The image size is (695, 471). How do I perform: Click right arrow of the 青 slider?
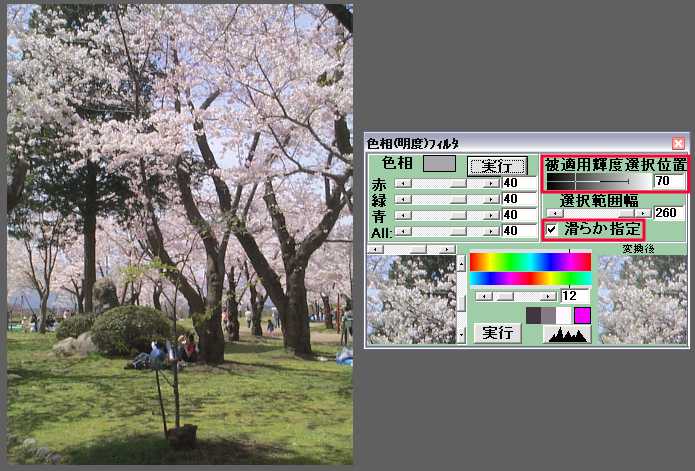click(x=491, y=215)
